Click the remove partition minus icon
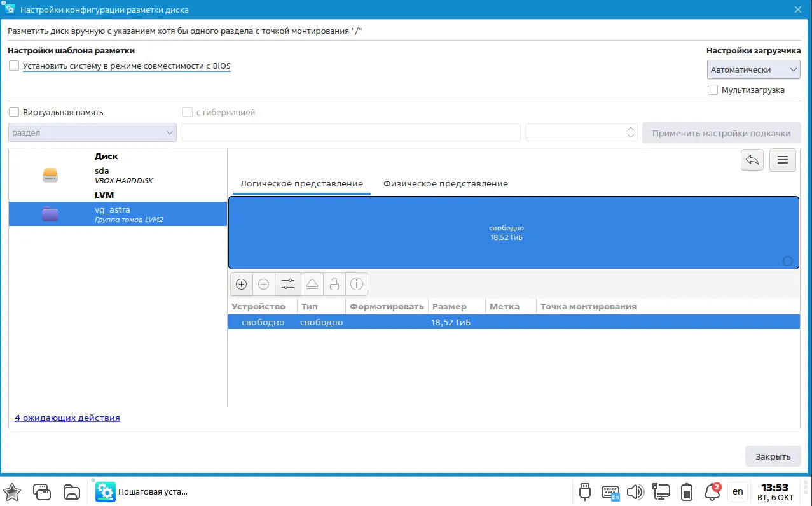This screenshot has width=812, height=506. coord(264,284)
